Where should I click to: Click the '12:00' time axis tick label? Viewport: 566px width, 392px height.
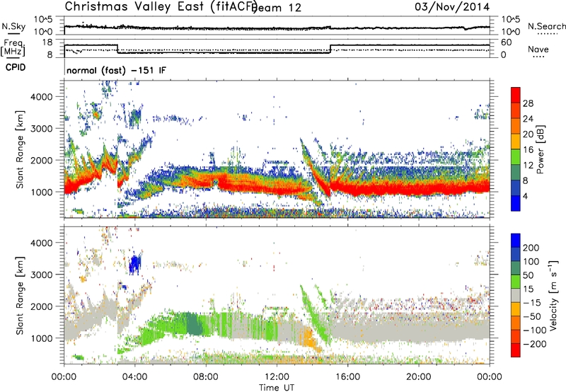point(277,377)
